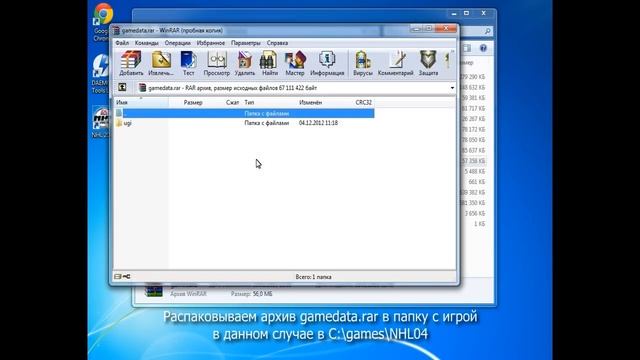Viewport: 640px width, 360px height.
Task: Click the status bar key icon
Action: click(127, 277)
